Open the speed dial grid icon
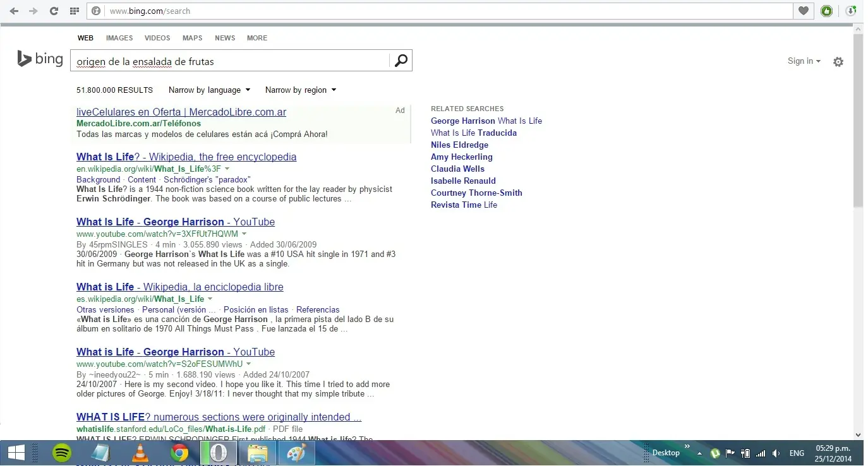Image resolution: width=868 pixels, height=466 pixels. 74,11
